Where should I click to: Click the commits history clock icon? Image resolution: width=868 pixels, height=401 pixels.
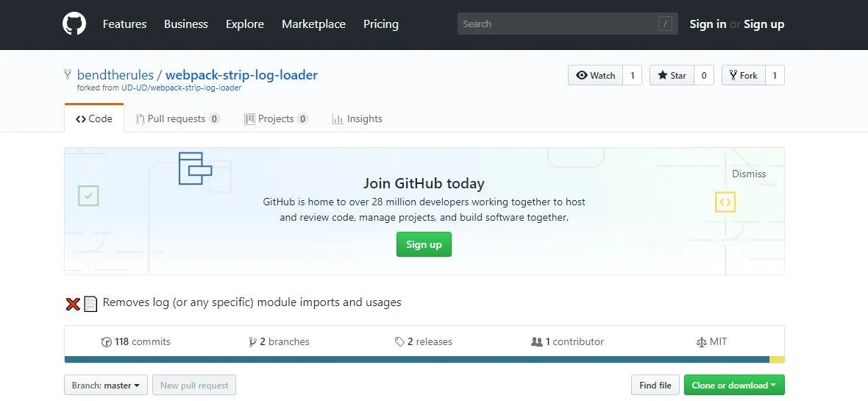pos(106,341)
